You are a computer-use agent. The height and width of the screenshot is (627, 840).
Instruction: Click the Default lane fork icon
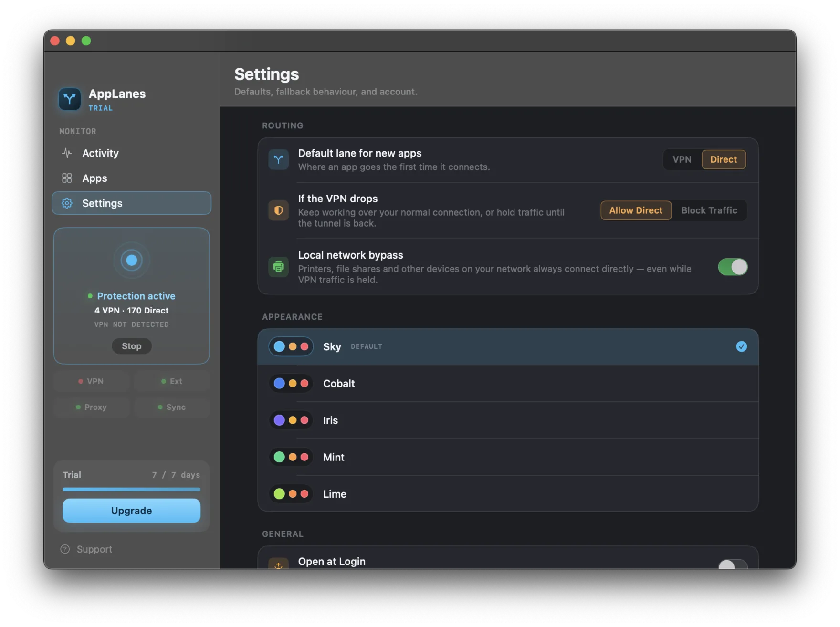279,159
